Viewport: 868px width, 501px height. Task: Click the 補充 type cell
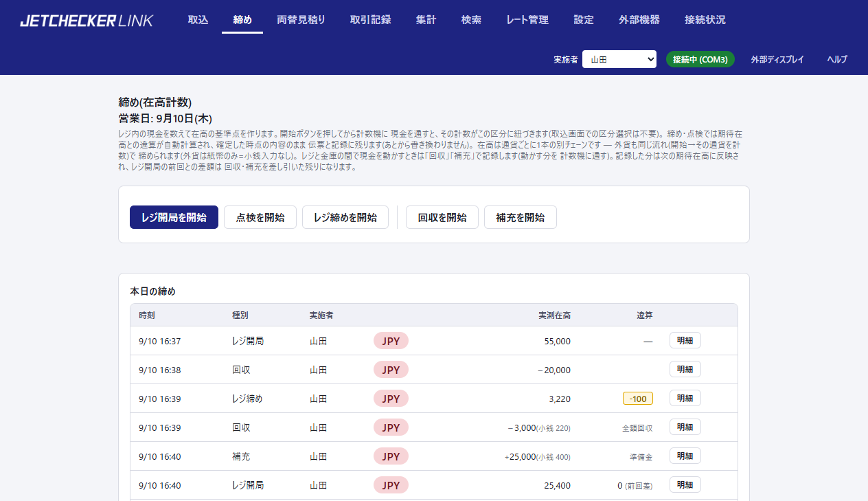241,456
